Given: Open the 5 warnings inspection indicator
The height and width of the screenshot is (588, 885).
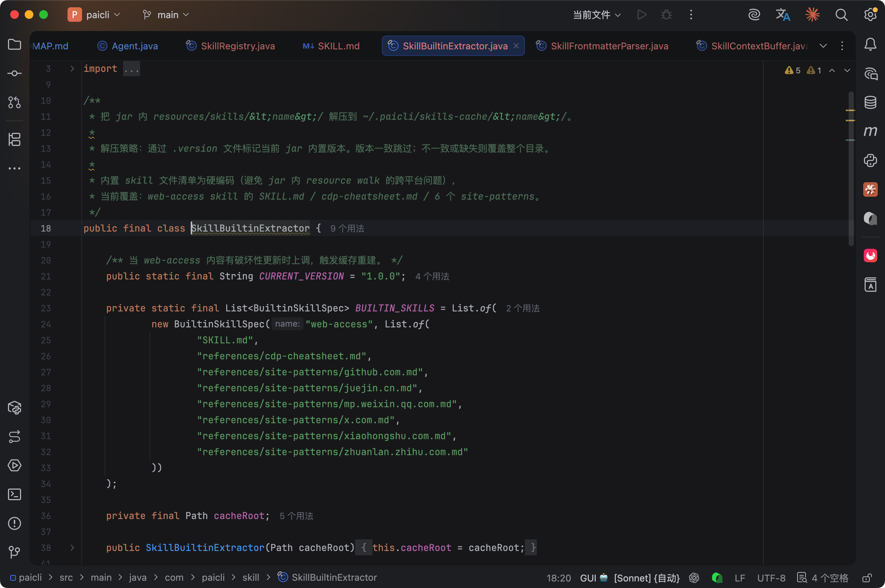Looking at the screenshot, I should click(x=792, y=70).
